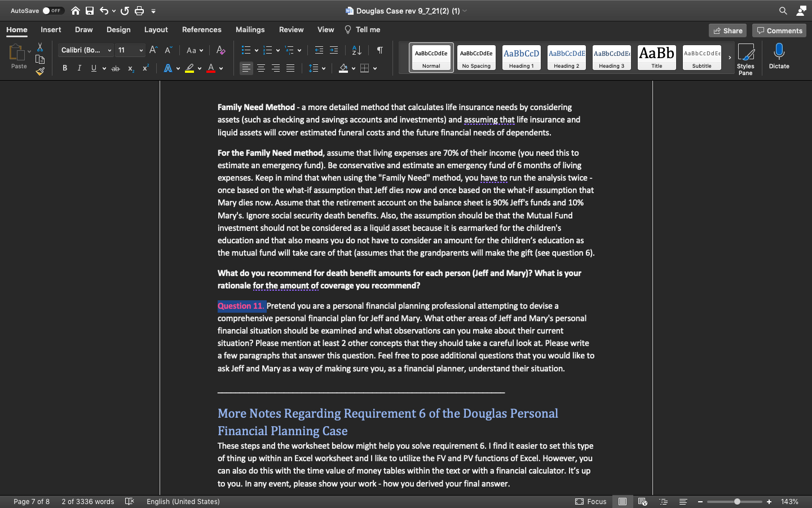Apply italic formatting
This screenshot has width=812, height=508.
(79, 68)
